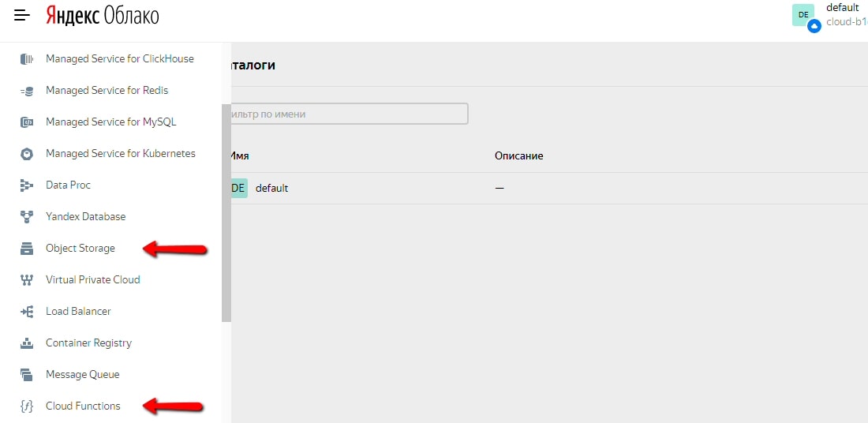Click the Data Proc icon
Image resolution: width=868 pixels, height=423 pixels.
point(27,185)
